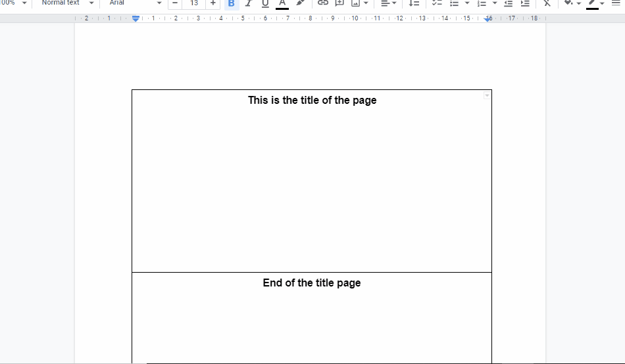Expand numbered list style options
Screen dimensions: 625x364
point(495,3)
